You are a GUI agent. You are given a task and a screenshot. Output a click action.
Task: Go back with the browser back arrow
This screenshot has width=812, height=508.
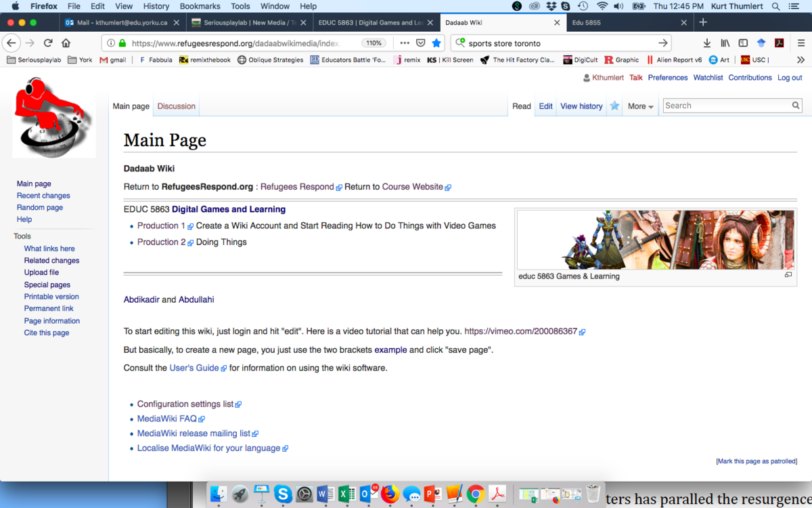pyautogui.click(x=11, y=43)
